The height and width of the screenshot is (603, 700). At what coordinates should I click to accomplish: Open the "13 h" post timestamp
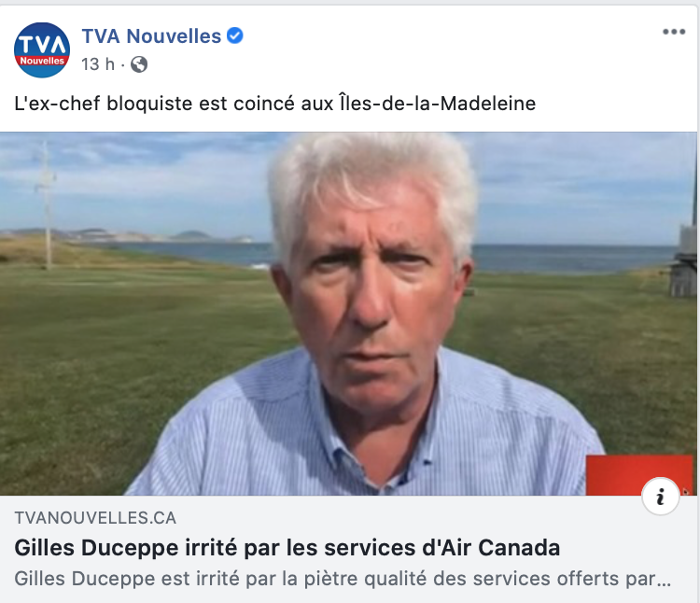pos(98,64)
